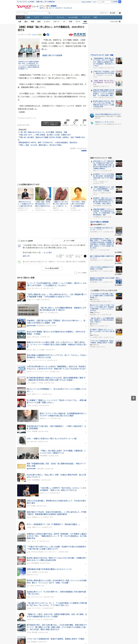Image resolution: width=138 pixels, height=644 pixels.
Task: Select the ライブ tab in the main nav
Action: [x=37, y=17]
